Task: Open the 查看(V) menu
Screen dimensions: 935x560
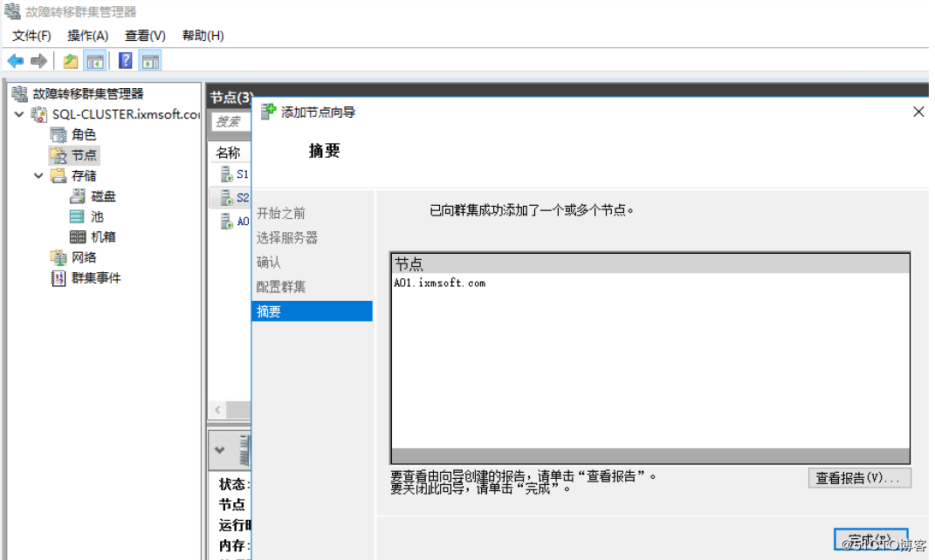Action: click(145, 36)
